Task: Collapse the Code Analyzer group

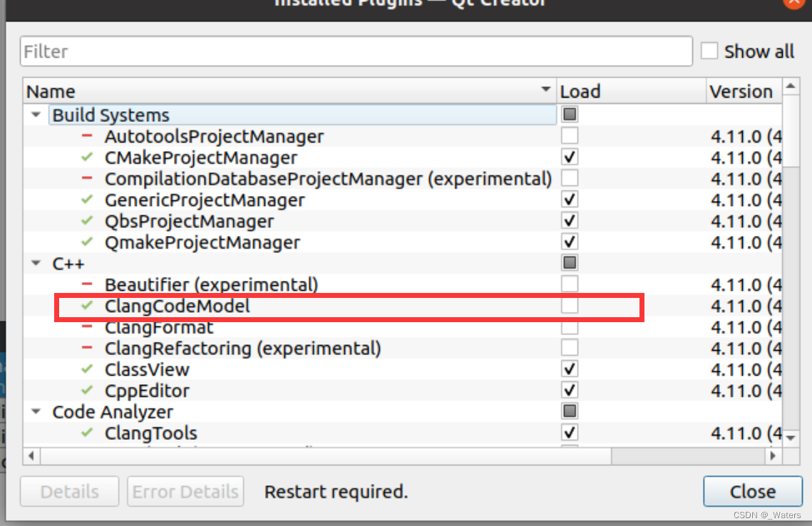Action: click(x=36, y=411)
